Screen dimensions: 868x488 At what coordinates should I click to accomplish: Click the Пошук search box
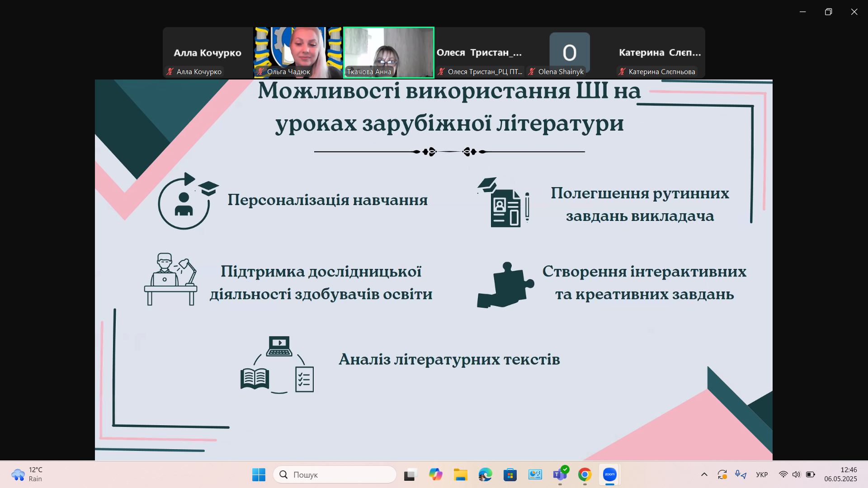click(x=335, y=474)
